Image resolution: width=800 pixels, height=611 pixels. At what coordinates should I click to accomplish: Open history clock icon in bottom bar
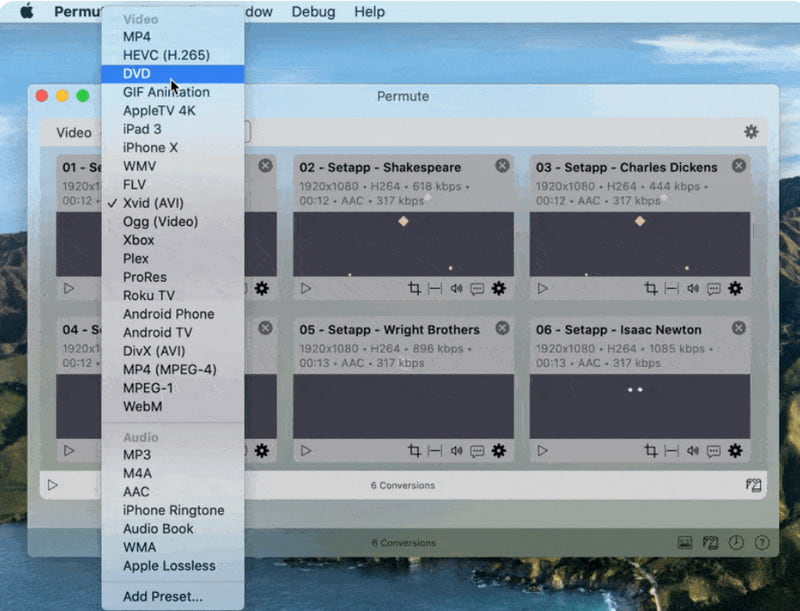coord(737,542)
